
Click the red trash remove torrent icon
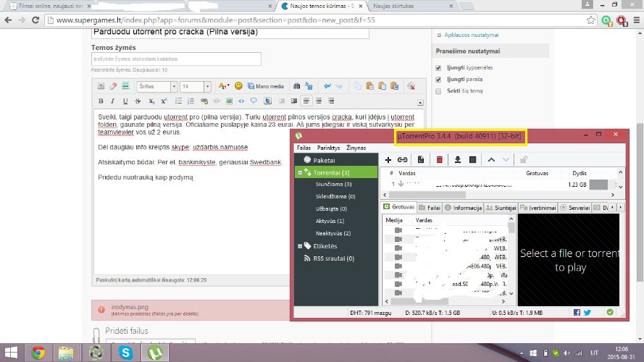[x=440, y=160]
